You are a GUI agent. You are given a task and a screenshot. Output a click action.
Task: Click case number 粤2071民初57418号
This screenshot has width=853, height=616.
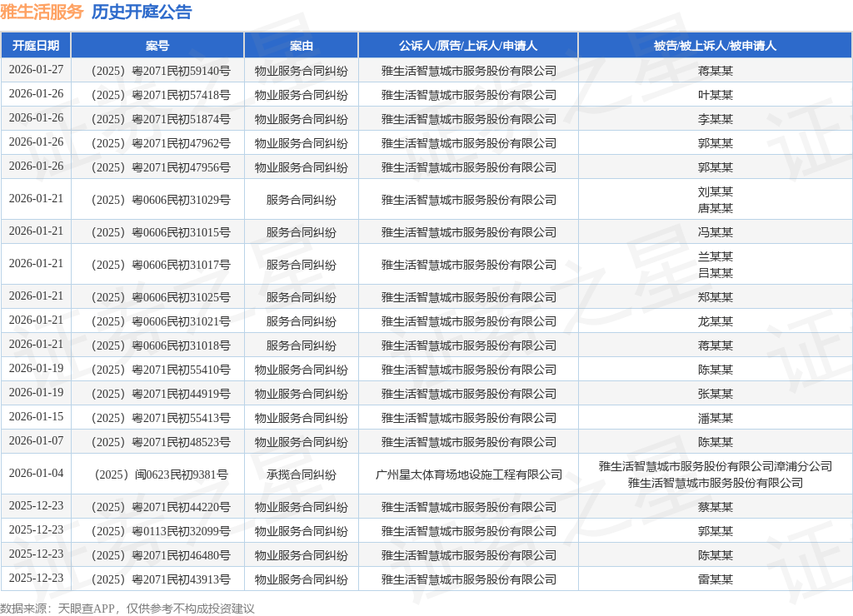pyautogui.click(x=161, y=95)
